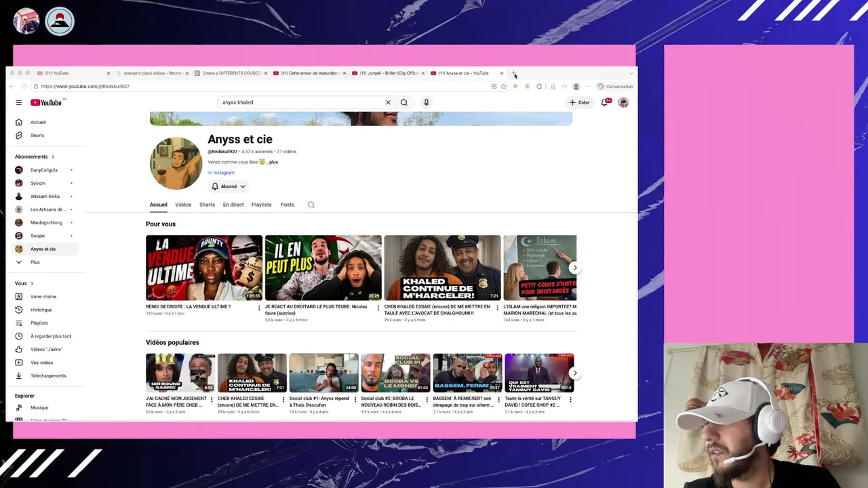
Task: Bookmark this page with the star icon
Action: (503, 87)
